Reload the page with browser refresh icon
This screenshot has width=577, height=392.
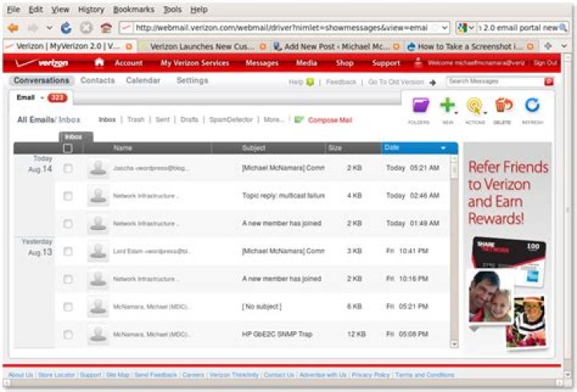click(66, 28)
